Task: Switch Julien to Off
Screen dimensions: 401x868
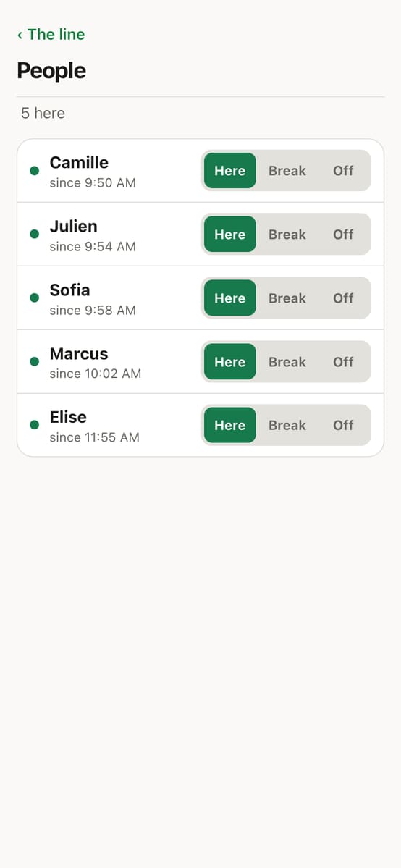Action: point(343,234)
